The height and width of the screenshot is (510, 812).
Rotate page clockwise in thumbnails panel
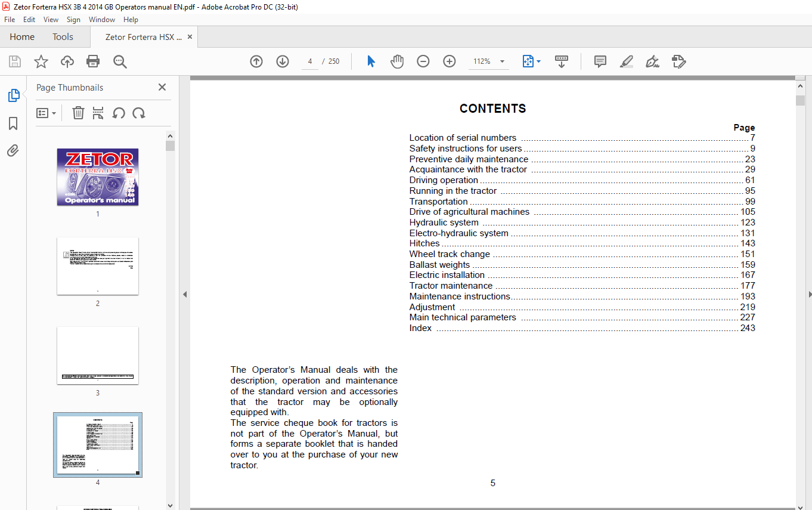coord(139,113)
